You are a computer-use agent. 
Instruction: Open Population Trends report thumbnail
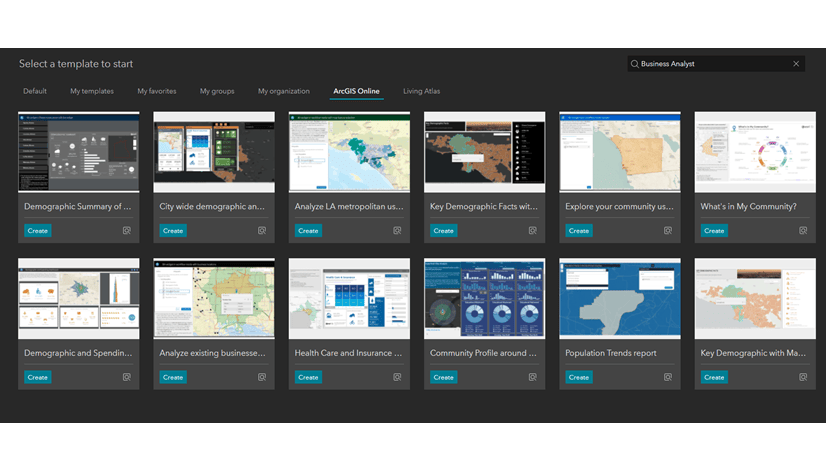(x=620, y=299)
